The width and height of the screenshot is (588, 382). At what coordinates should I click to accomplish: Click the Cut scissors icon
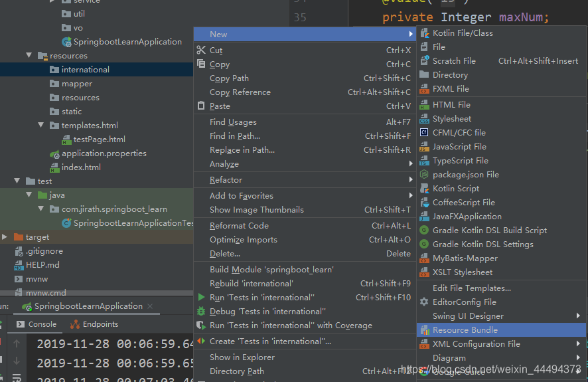201,50
